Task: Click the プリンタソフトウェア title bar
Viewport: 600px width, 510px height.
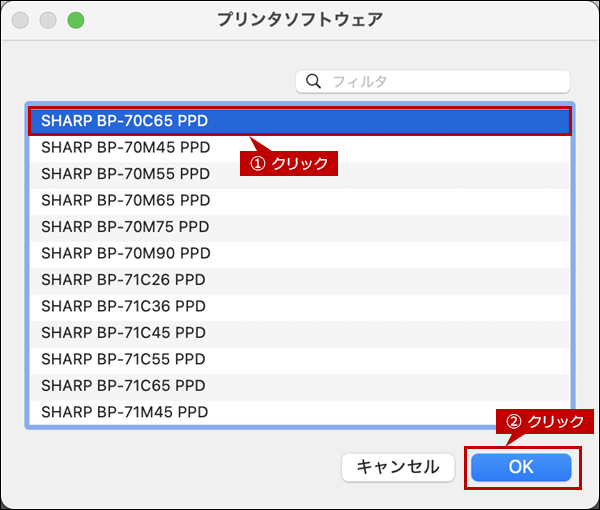Action: (x=300, y=20)
